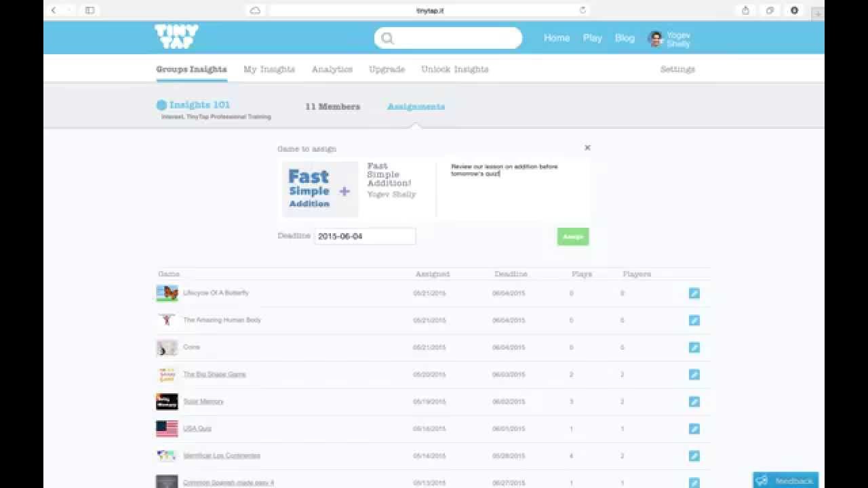This screenshot has height=488, width=868.
Task: Click the Players column header
Action: 637,274
